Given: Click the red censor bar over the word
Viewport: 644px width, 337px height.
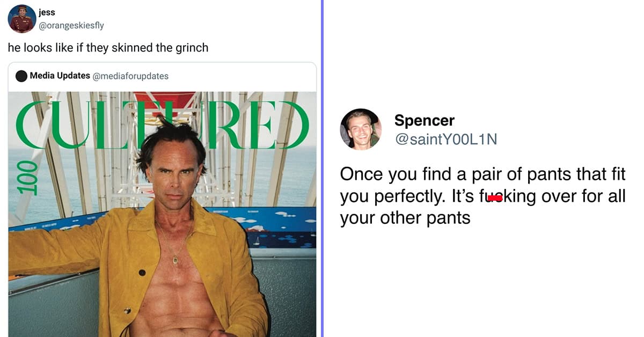Looking at the screenshot, I should (495, 198).
